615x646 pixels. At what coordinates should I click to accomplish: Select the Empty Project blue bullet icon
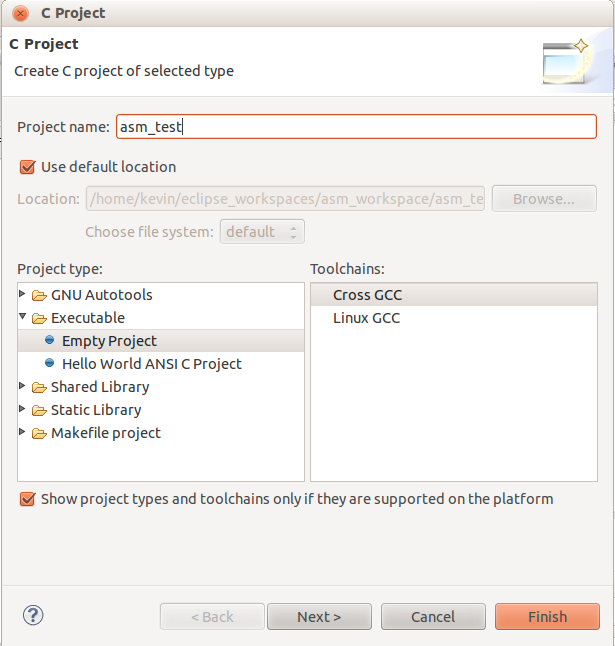point(49,340)
